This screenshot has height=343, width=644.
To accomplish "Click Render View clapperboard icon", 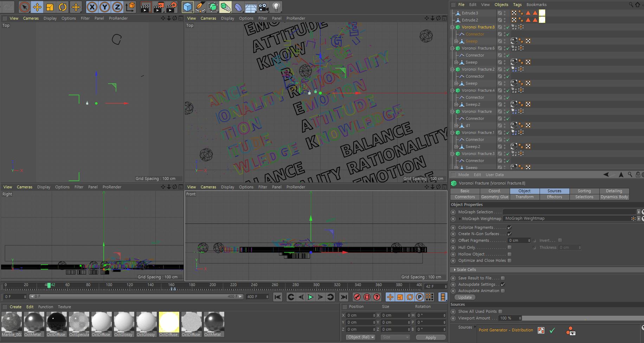I will coord(146,7).
